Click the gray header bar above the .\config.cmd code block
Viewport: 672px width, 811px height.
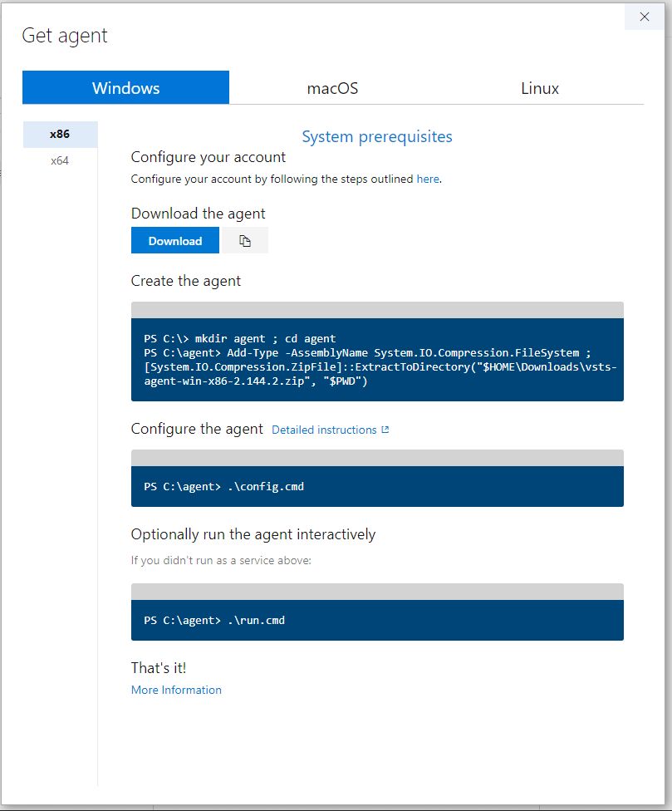pyautogui.click(x=377, y=458)
